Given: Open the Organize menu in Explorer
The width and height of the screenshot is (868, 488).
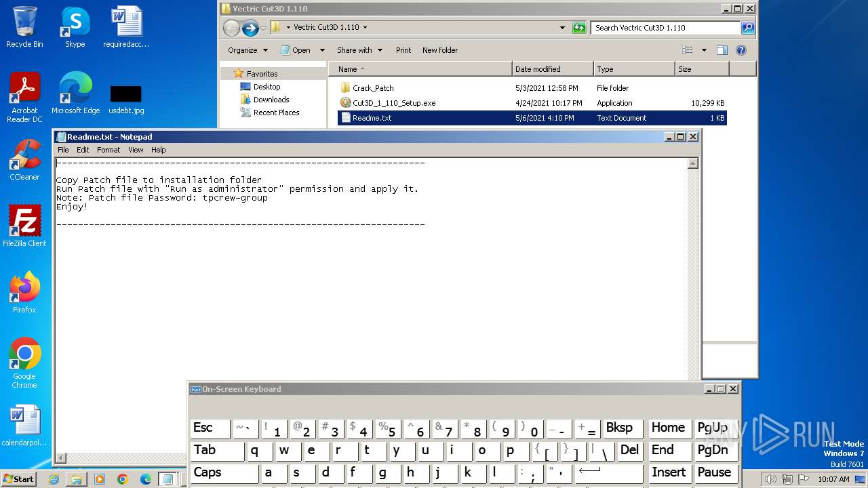Looking at the screenshot, I should 248,50.
